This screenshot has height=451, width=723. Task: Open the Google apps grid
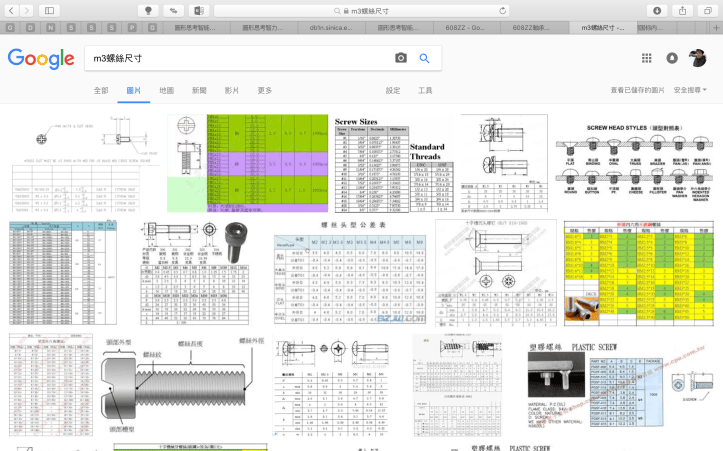tap(647, 59)
